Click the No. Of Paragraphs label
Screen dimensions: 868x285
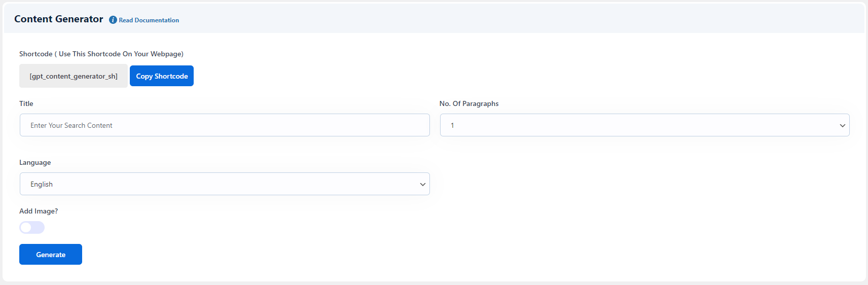pyautogui.click(x=469, y=103)
